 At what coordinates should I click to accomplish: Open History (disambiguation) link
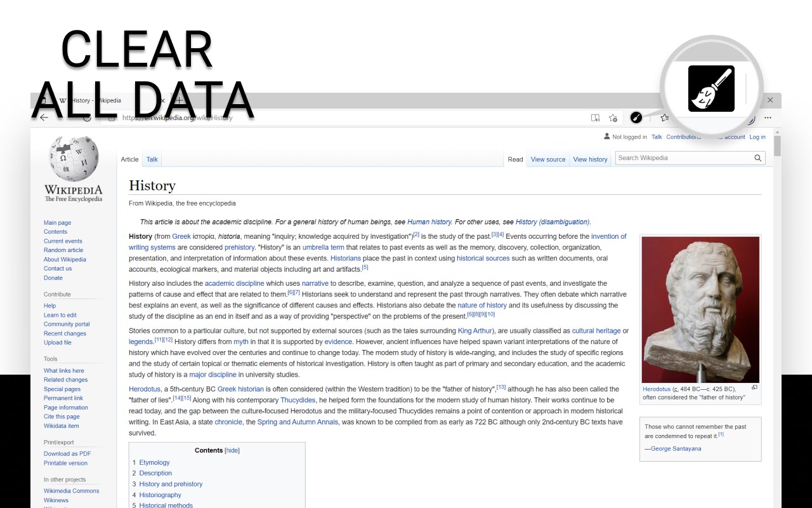point(553,222)
